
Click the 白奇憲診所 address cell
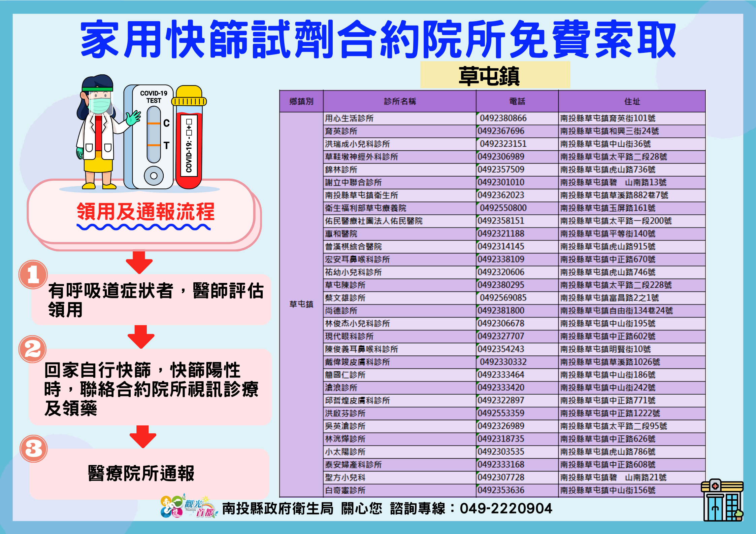click(608, 490)
